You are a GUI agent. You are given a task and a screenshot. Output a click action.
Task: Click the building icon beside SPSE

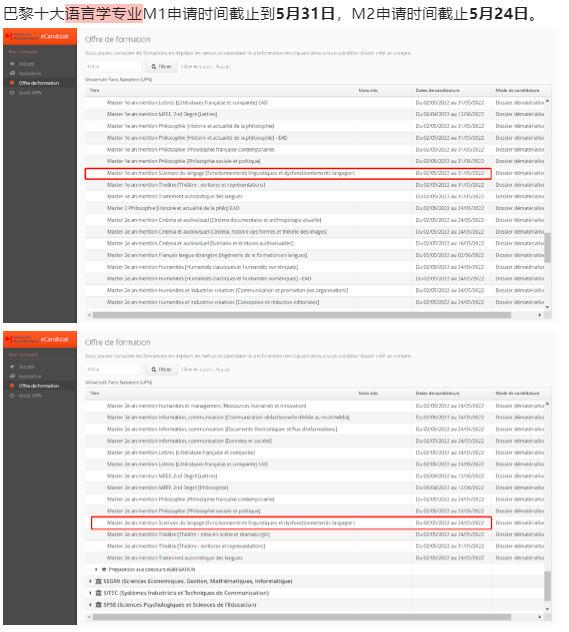pos(98,605)
